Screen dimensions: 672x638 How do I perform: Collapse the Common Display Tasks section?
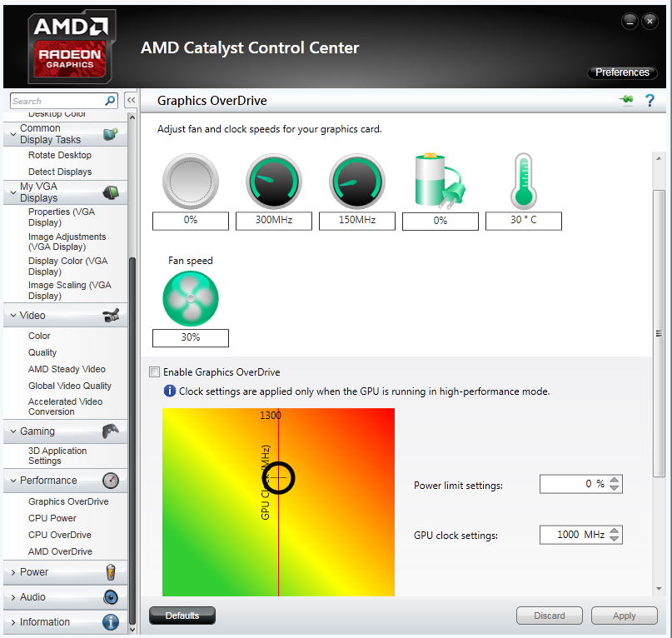(x=13, y=134)
